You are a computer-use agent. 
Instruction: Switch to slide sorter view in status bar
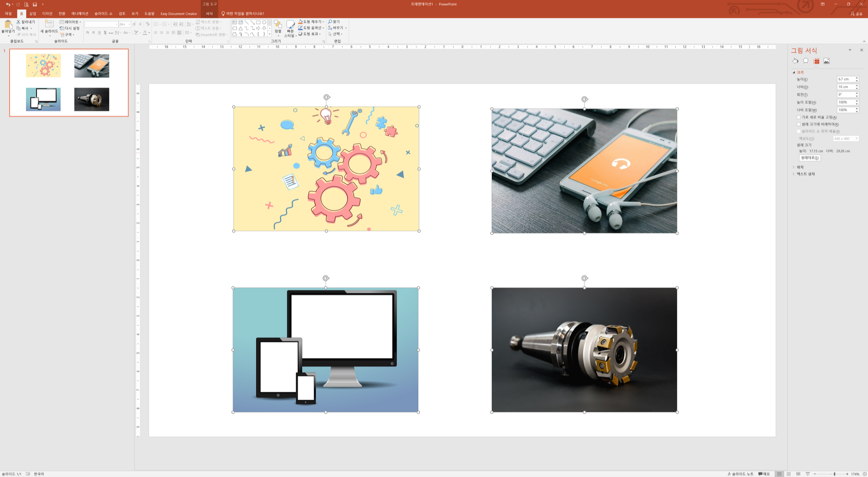(789, 474)
